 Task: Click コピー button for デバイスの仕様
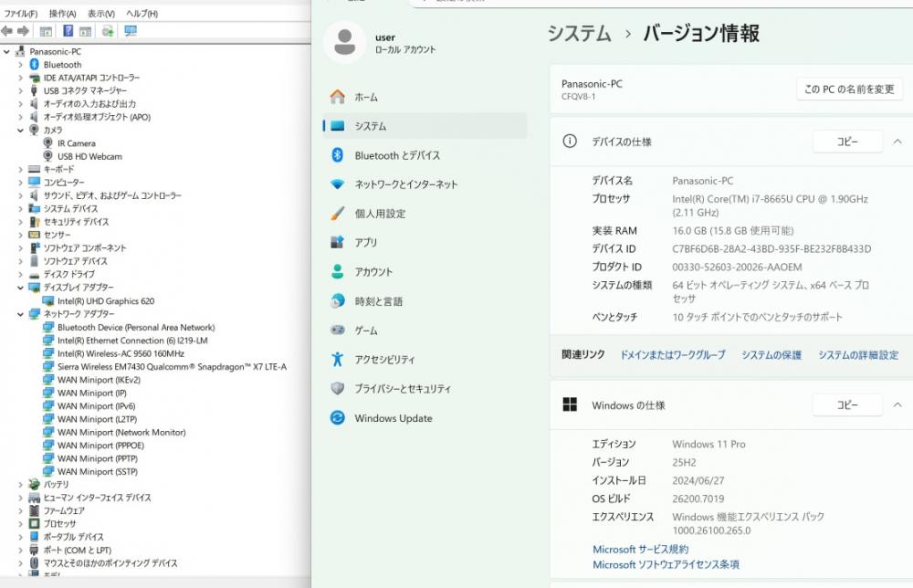click(847, 142)
